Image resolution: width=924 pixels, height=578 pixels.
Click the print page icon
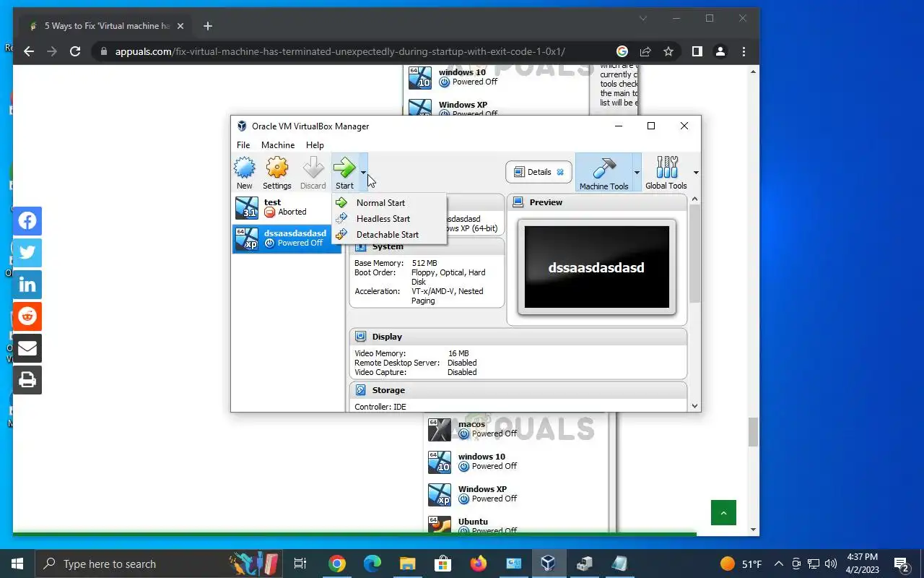[x=27, y=380]
